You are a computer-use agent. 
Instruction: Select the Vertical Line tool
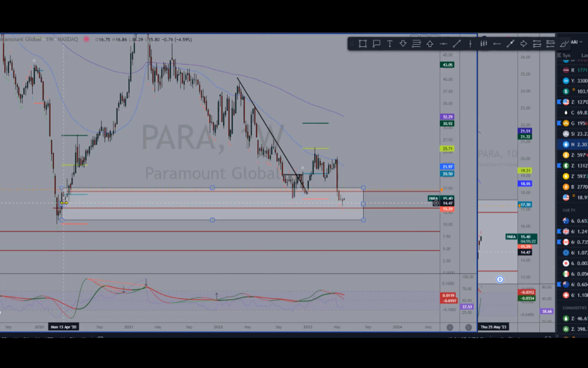point(470,44)
